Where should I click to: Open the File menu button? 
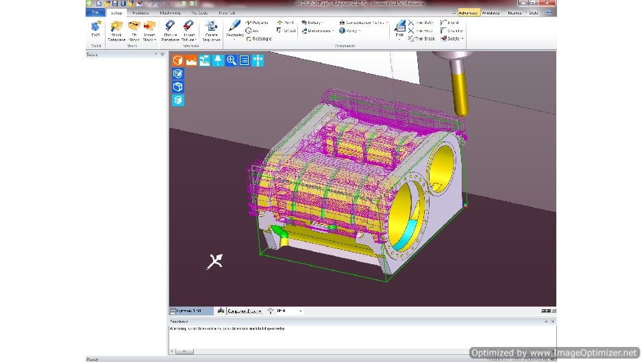tap(95, 13)
